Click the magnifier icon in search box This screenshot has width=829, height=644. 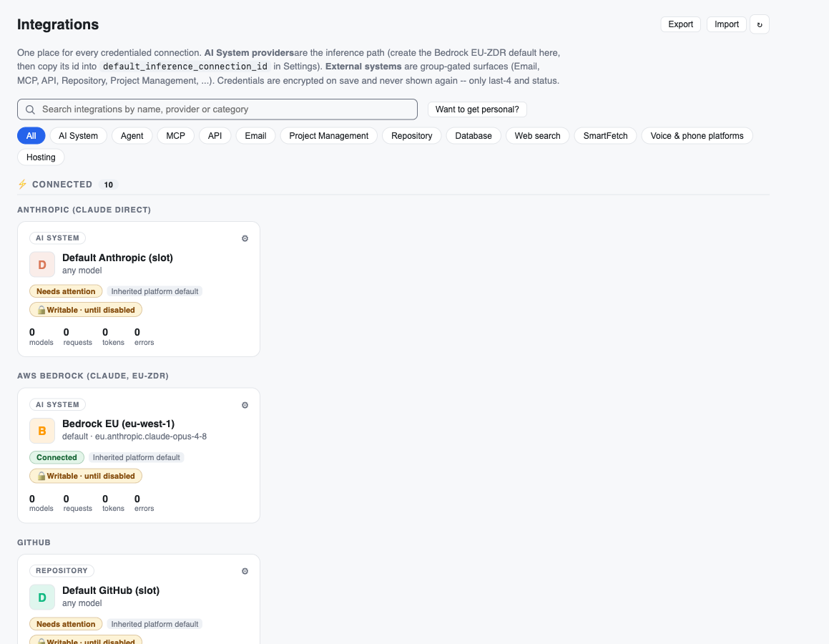click(30, 109)
